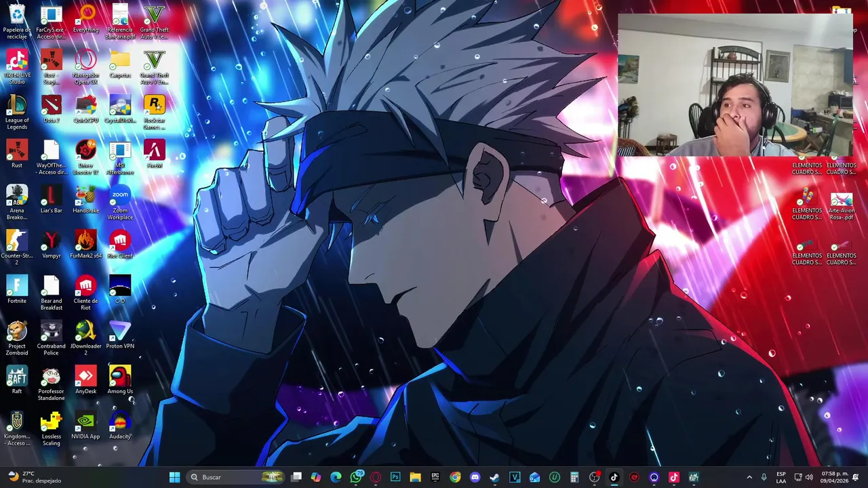
Task: Launch Liar's Bar game icon
Action: [x=51, y=200]
